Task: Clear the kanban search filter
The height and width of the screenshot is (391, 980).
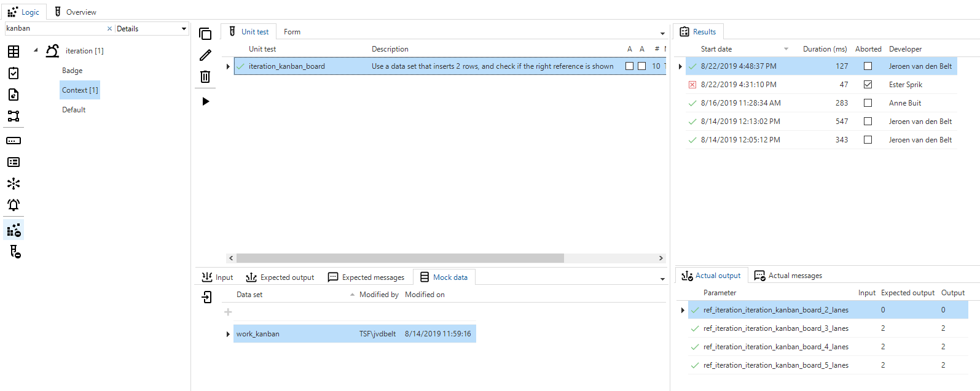Action: (x=109, y=29)
